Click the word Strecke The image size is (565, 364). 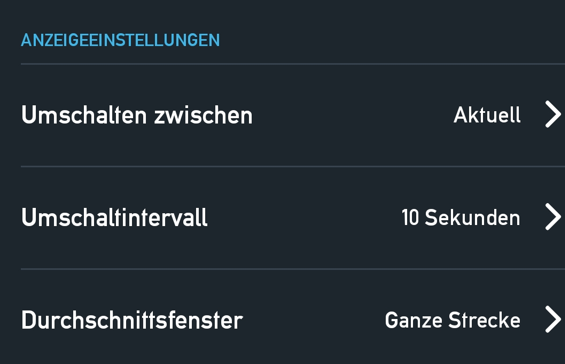485,320
